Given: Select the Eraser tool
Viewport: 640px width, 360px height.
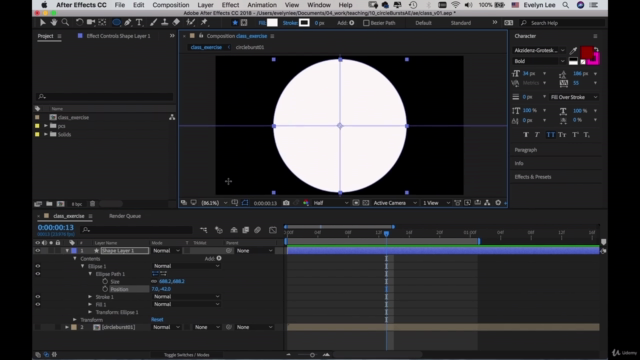Looking at the screenshot, I should 176,23.
